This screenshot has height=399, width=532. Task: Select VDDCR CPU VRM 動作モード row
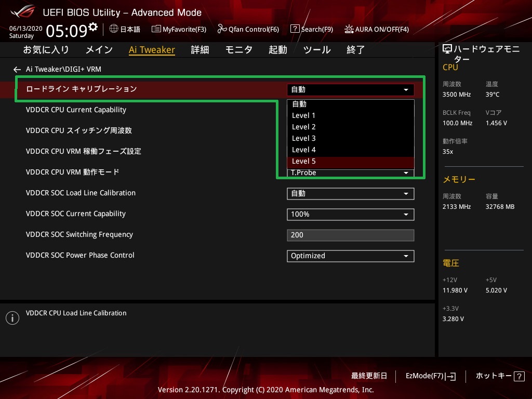click(x=73, y=172)
